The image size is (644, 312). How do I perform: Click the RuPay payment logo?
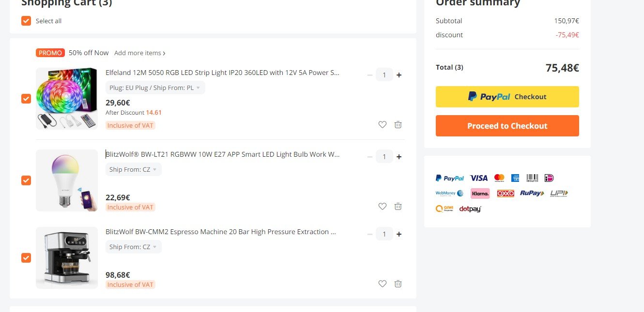coord(532,193)
